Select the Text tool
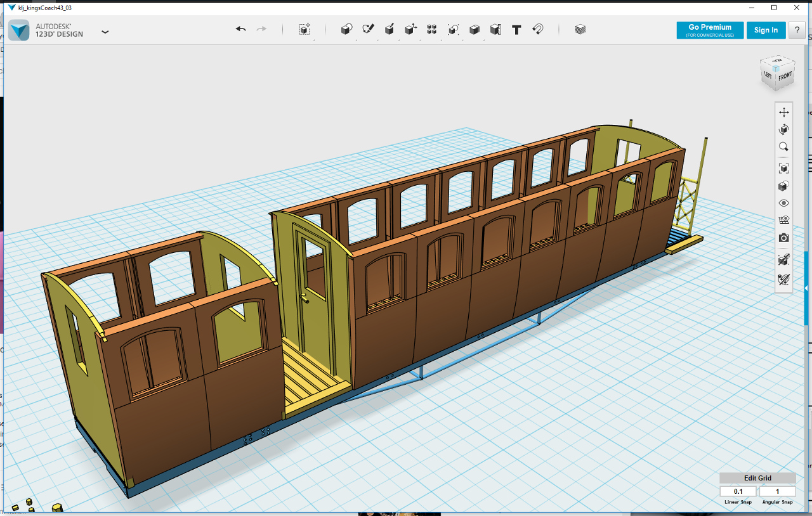 (x=516, y=29)
